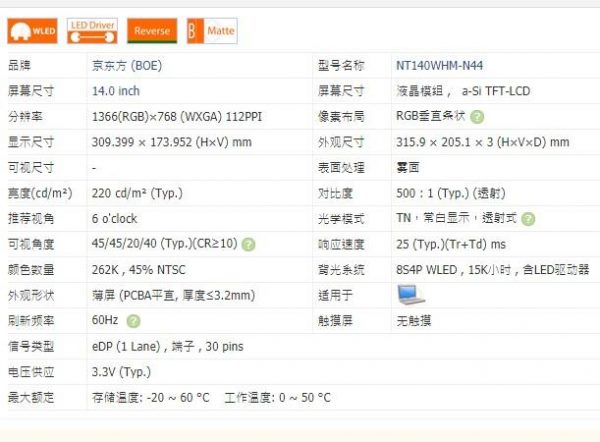Click the 像素布局 row label
Screen dimensions: 600x442
pos(341,116)
